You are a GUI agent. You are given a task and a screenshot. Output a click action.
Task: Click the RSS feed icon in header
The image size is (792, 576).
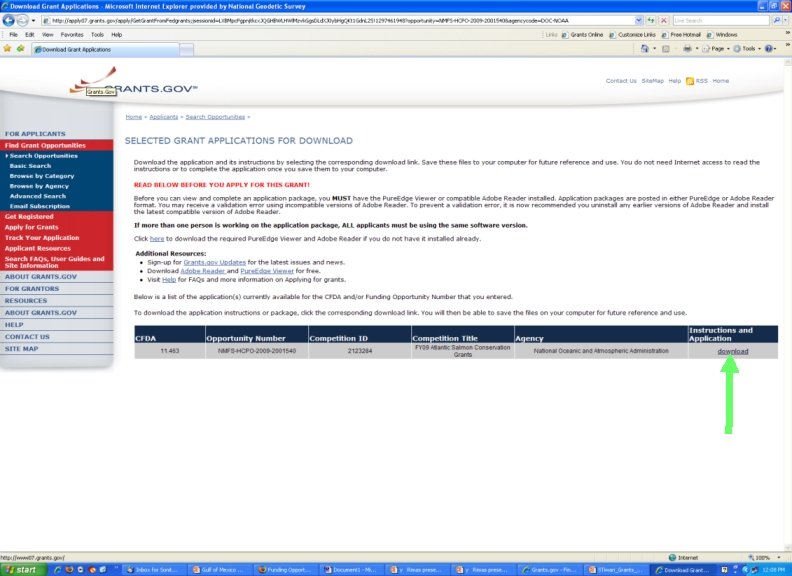click(689, 81)
